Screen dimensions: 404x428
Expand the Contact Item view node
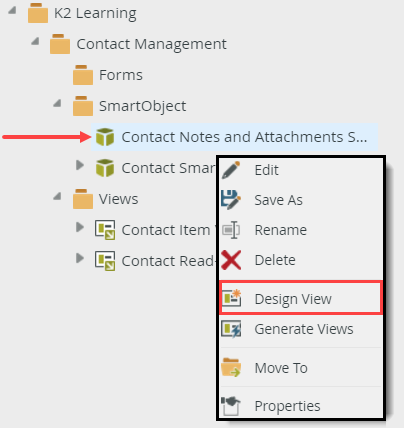80,227
